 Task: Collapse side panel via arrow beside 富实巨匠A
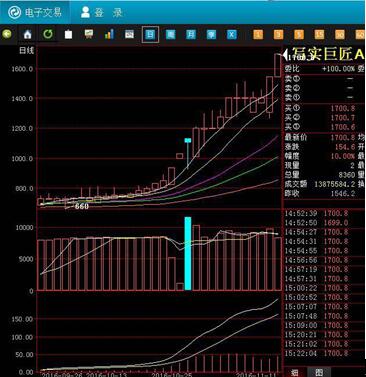point(286,54)
